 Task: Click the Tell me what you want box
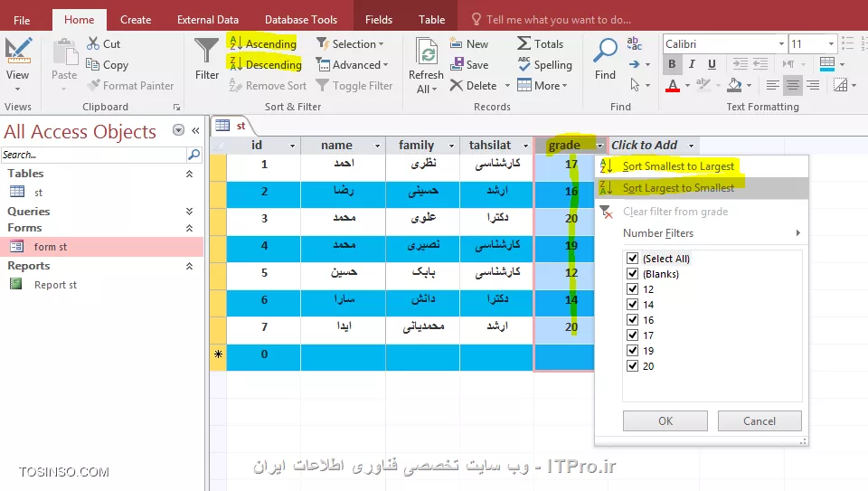click(x=558, y=20)
